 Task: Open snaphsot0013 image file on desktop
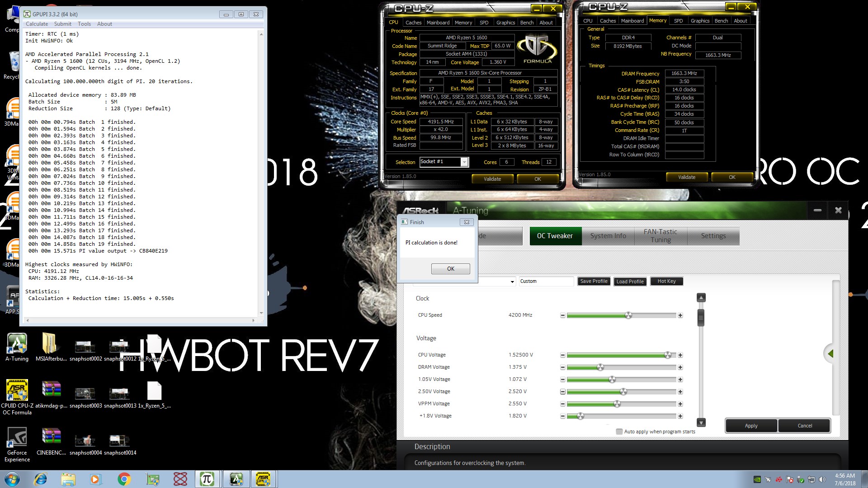point(120,397)
